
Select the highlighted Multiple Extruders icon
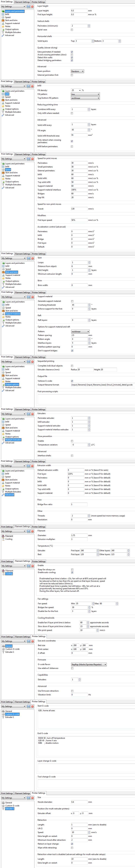(x=3, y=440)
